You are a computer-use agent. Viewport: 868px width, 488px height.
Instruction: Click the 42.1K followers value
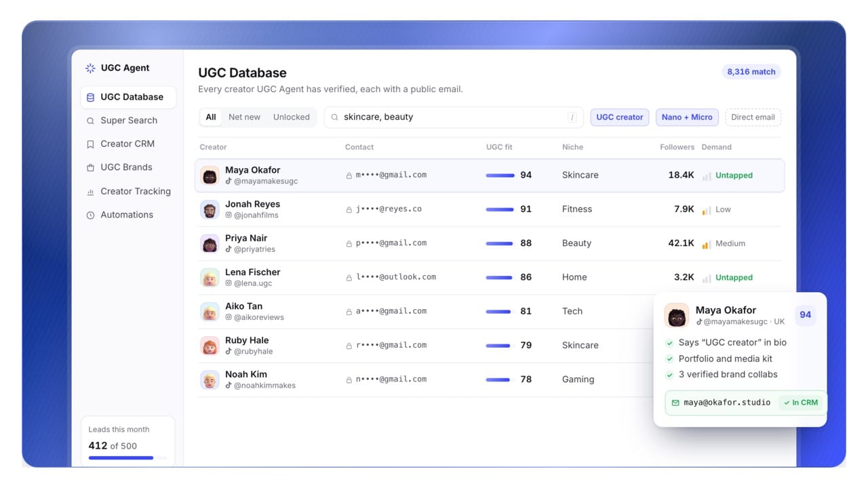coord(681,243)
